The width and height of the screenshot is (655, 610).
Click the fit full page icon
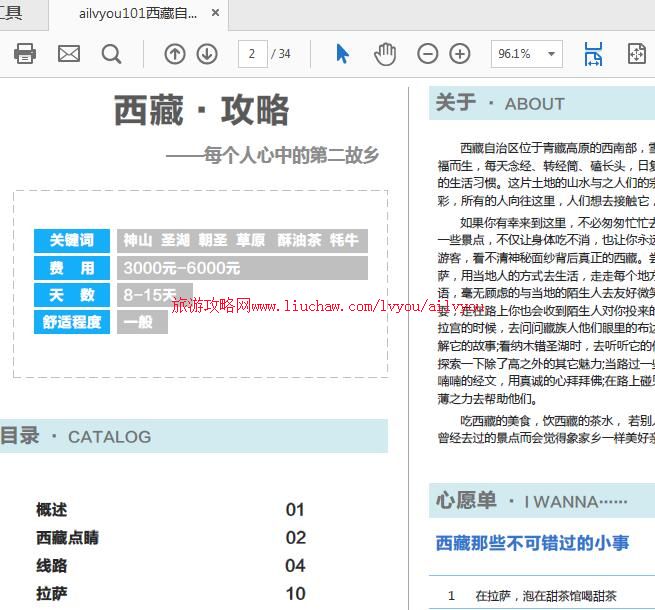point(637,54)
